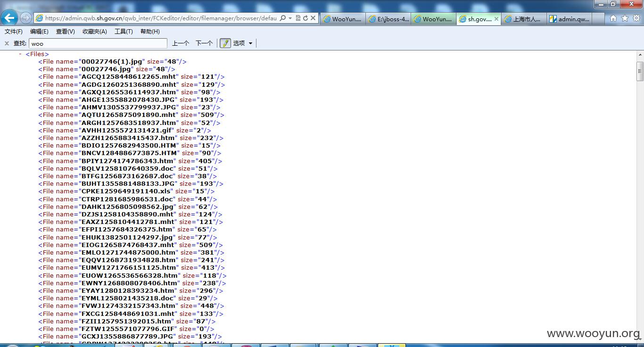This screenshot has height=347, width=644.
Task: Open the 工具(T) menu
Action: coord(124,32)
